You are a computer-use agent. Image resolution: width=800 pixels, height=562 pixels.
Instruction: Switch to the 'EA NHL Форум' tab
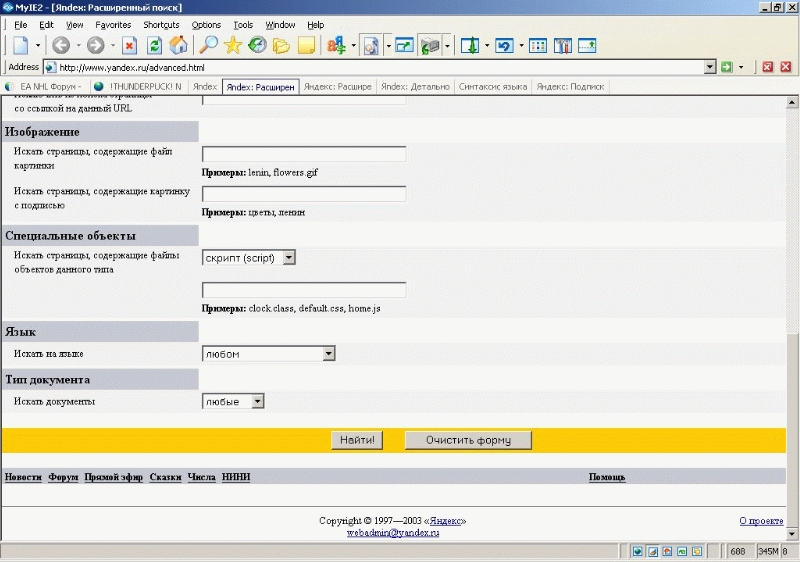pos(46,87)
